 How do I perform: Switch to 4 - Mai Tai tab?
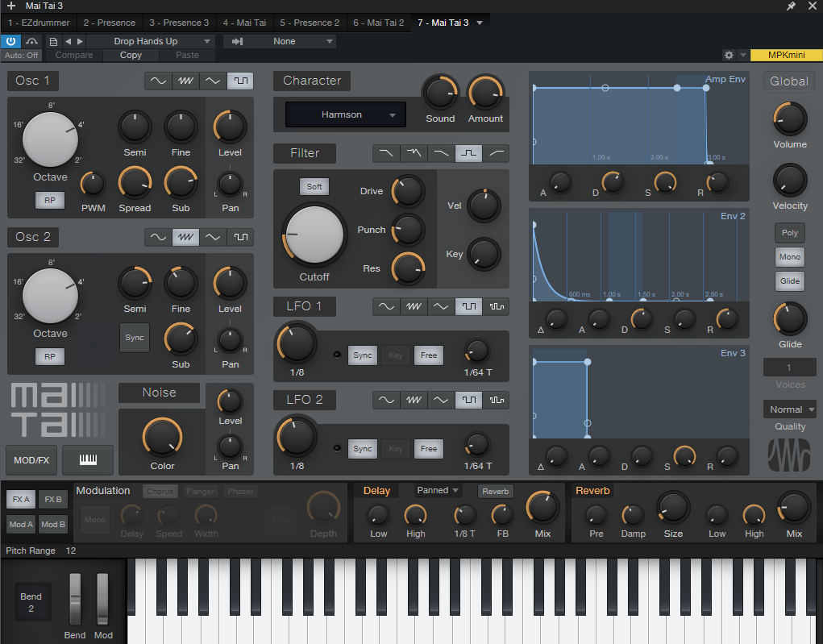coord(244,23)
